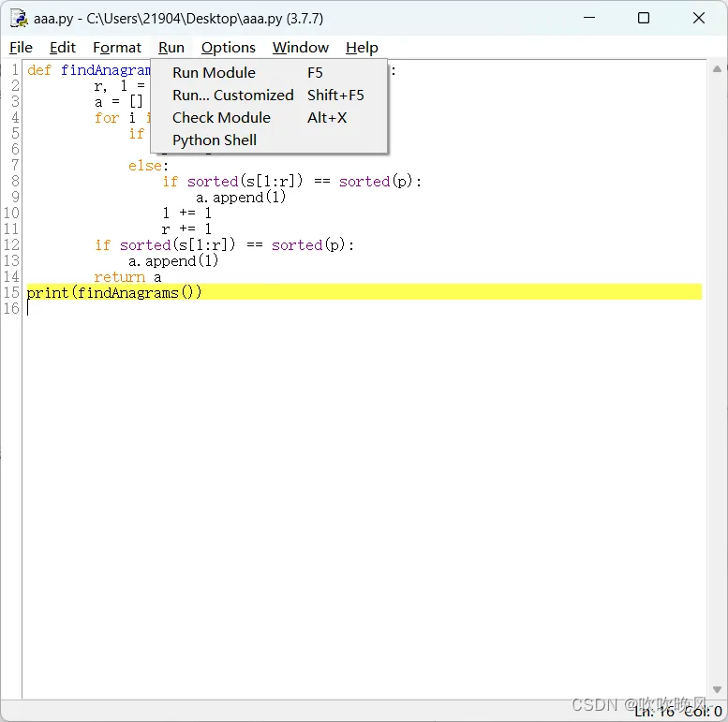Open Python Shell from the Run menu
The width and height of the screenshot is (728, 722).
coord(269,140)
